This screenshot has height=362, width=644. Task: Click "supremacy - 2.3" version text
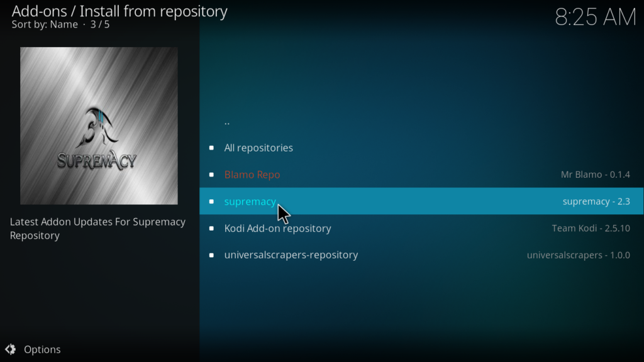[x=596, y=202]
